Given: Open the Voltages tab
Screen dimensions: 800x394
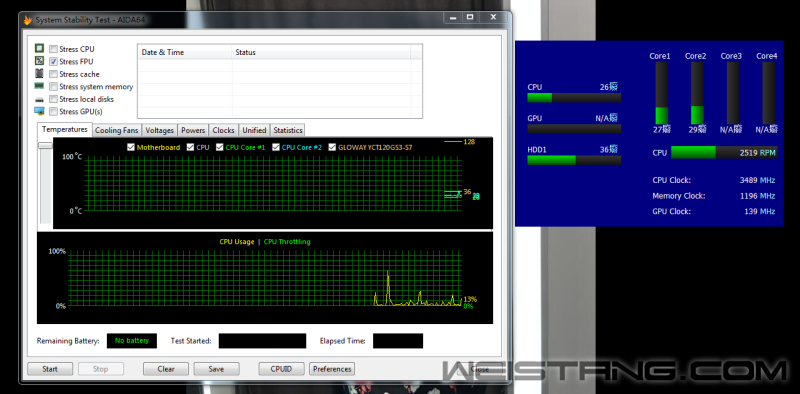Looking at the screenshot, I should pyautogui.click(x=160, y=130).
